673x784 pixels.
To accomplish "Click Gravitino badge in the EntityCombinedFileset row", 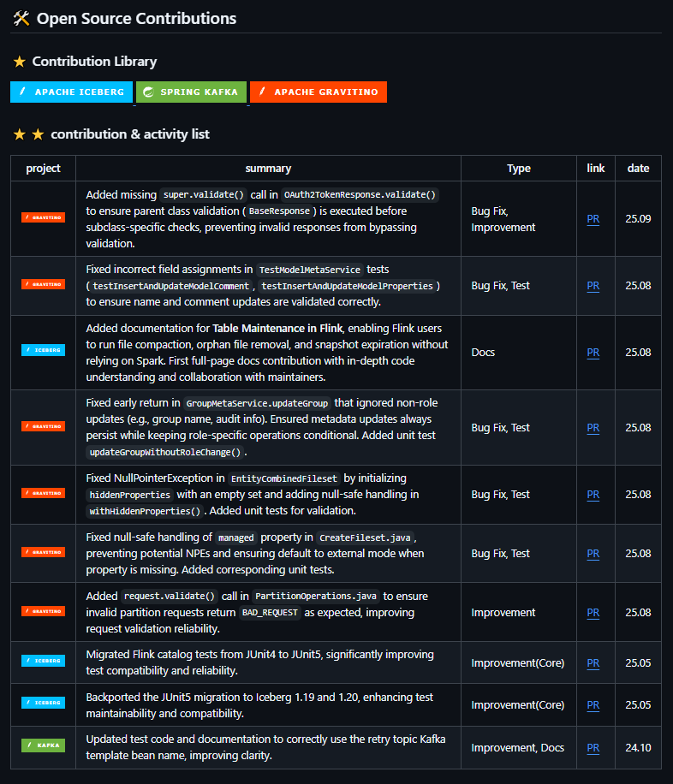I will pyautogui.click(x=43, y=494).
